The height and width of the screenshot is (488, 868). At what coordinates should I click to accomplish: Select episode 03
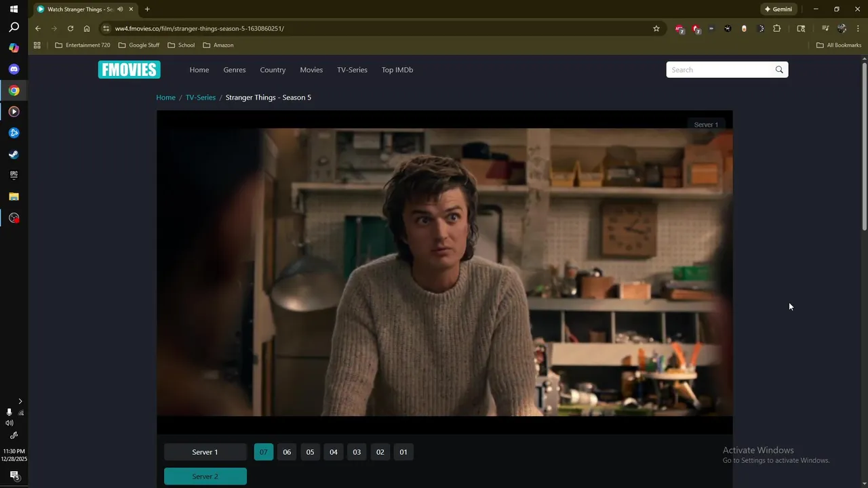point(357,452)
